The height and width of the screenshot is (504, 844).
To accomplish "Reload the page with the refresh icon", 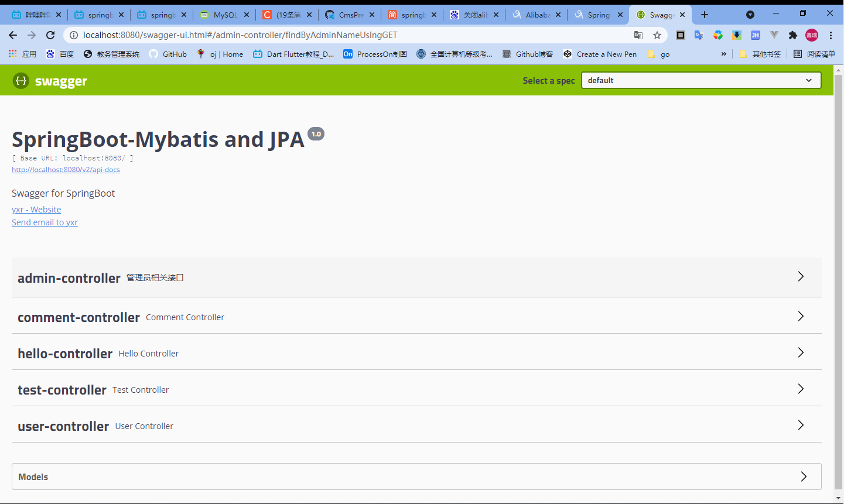I will coord(50,35).
